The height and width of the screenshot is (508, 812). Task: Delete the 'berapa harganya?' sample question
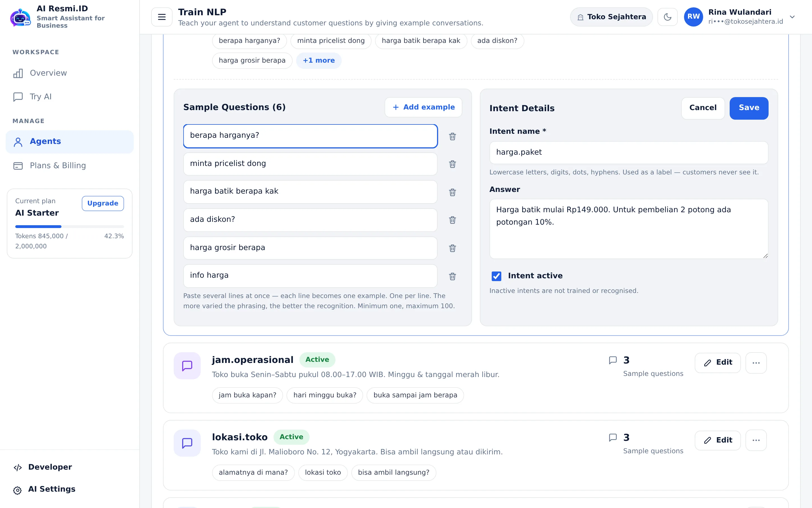tap(452, 136)
